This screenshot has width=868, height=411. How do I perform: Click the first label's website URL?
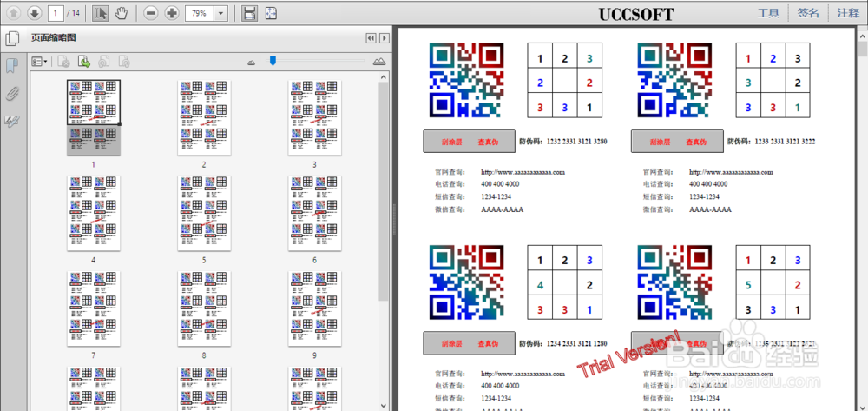pos(523,172)
